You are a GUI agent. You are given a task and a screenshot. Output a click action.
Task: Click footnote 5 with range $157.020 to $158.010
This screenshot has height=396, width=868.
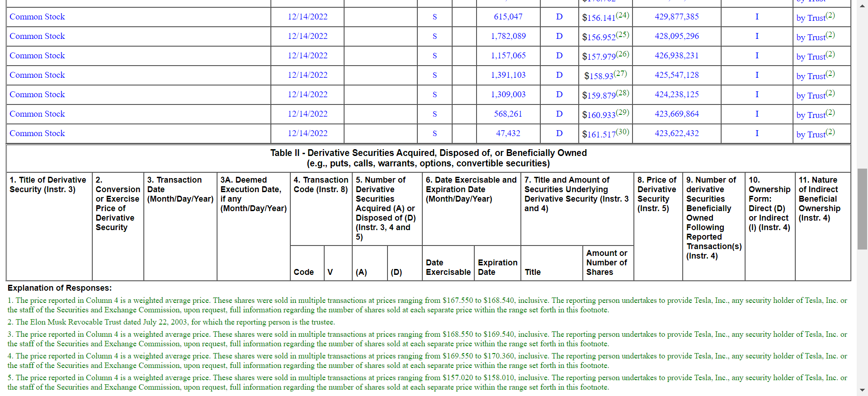coord(427,382)
